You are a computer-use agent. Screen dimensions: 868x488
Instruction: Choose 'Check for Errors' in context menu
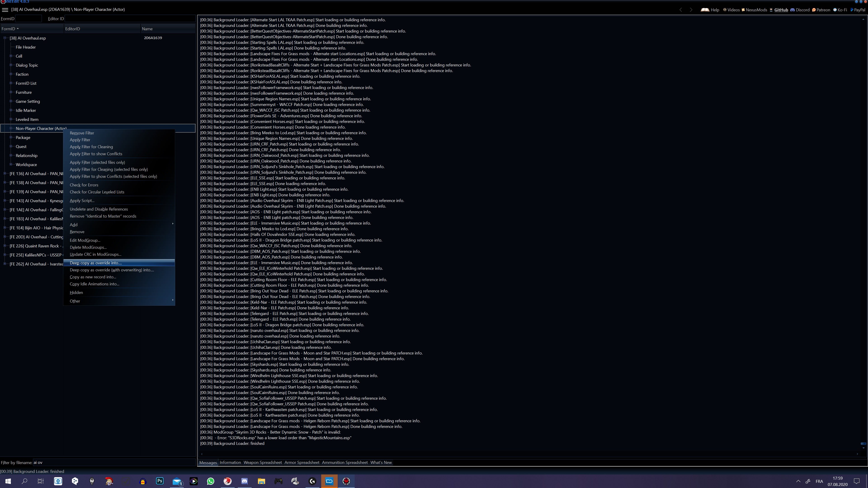coord(84,185)
